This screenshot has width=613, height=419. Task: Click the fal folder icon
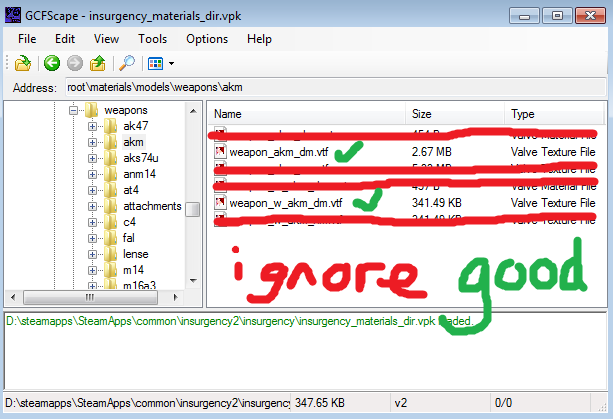tap(110, 238)
